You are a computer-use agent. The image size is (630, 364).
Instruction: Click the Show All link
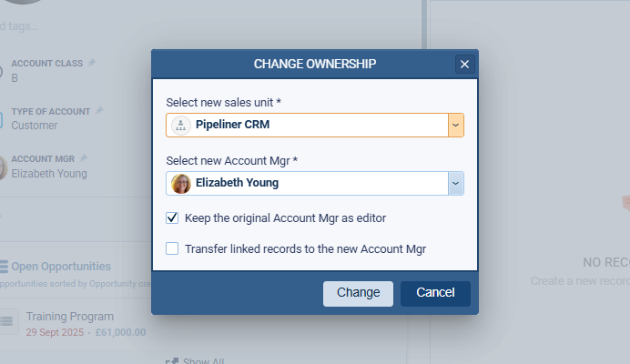(203, 361)
